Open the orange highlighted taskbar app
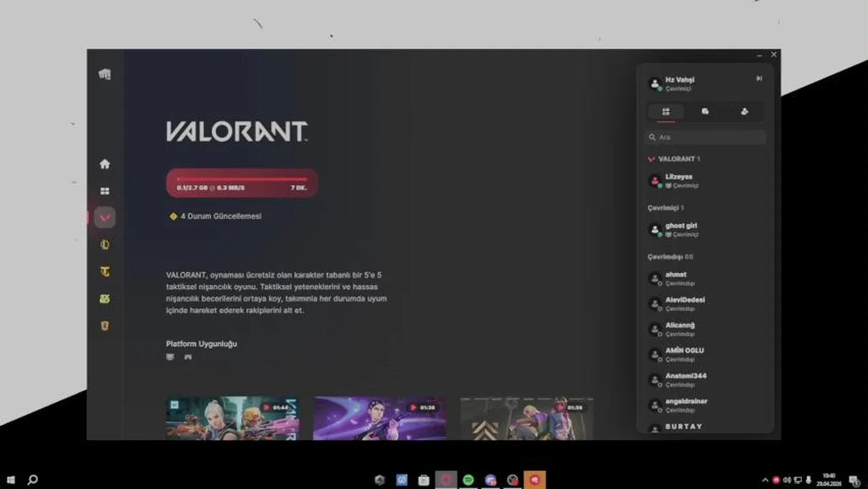This screenshot has width=868, height=489. point(535,480)
